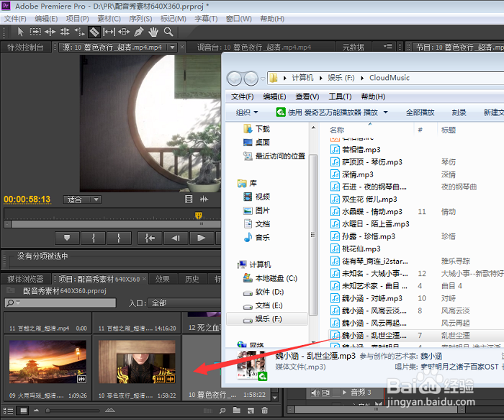Select the Zoom magnifier tool

pos(168,32)
